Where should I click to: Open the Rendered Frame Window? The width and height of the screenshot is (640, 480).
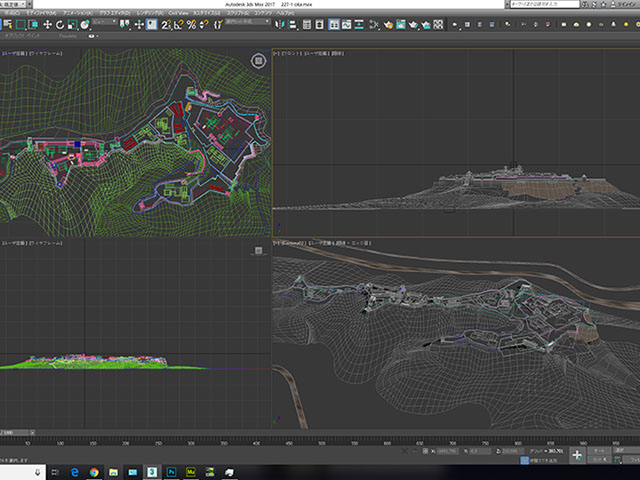pyautogui.click(x=401, y=25)
